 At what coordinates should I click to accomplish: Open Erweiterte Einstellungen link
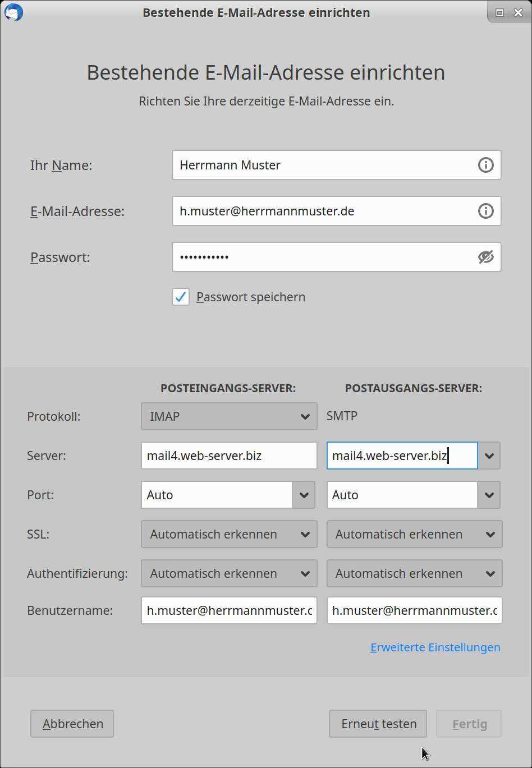coord(435,647)
